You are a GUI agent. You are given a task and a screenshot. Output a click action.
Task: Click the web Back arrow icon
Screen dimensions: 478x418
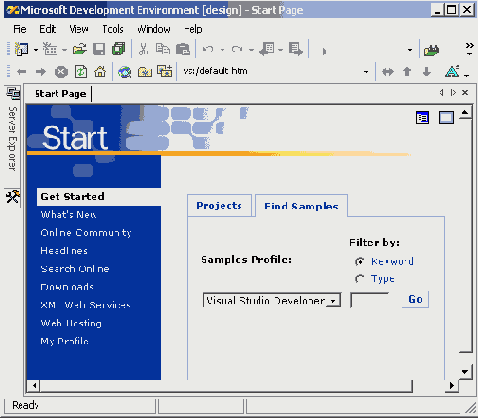pyautogui.click(x=22, y=72)
